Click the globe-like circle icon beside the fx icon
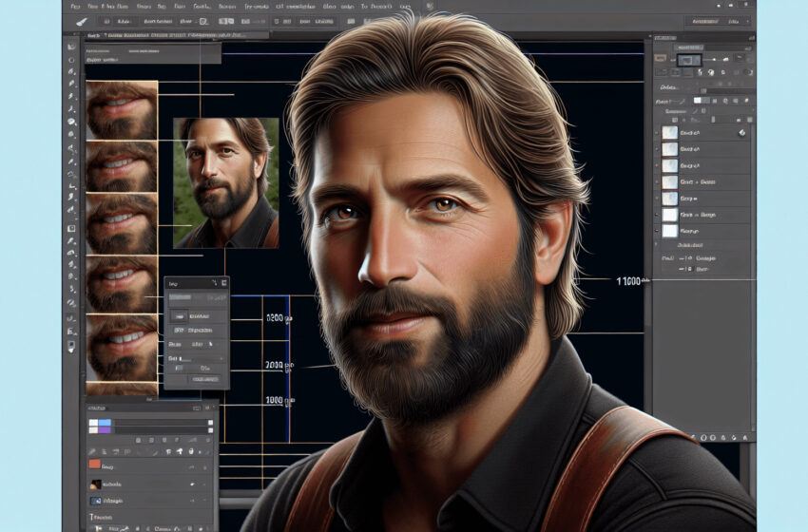 [x=711, y=72]
